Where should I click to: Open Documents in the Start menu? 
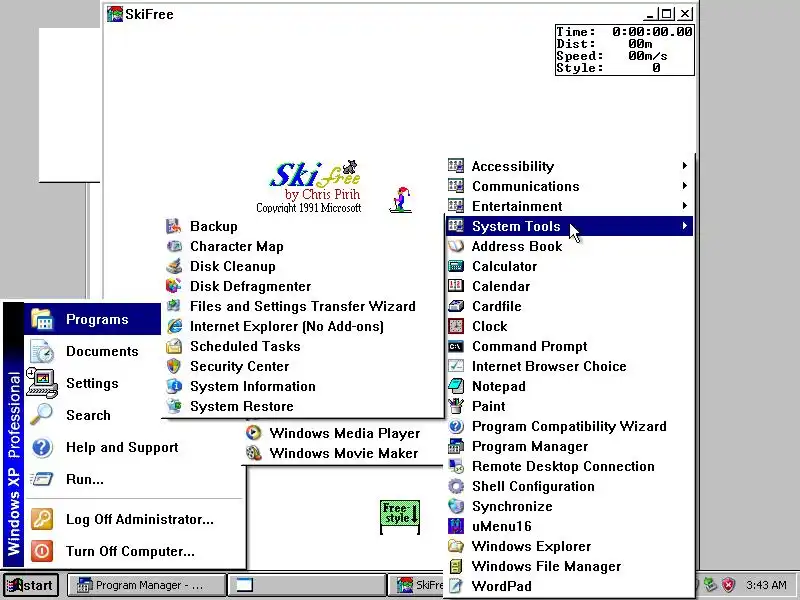pyautogui.click(x=93, y=351)
